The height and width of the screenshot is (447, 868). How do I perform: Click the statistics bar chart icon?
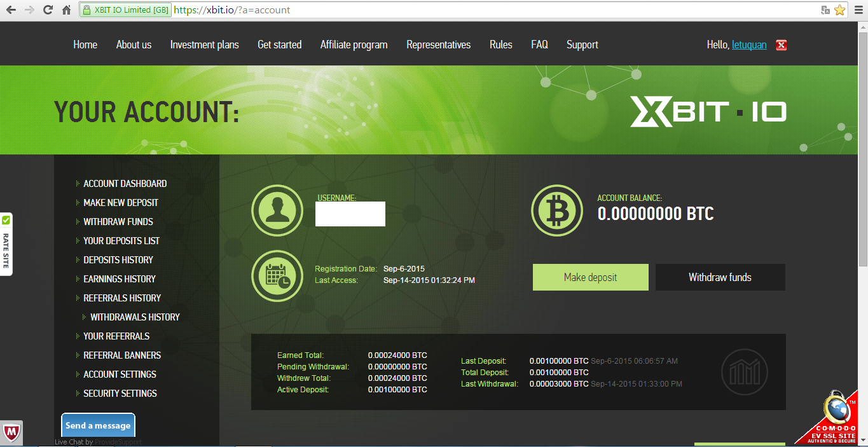point(745,371)
